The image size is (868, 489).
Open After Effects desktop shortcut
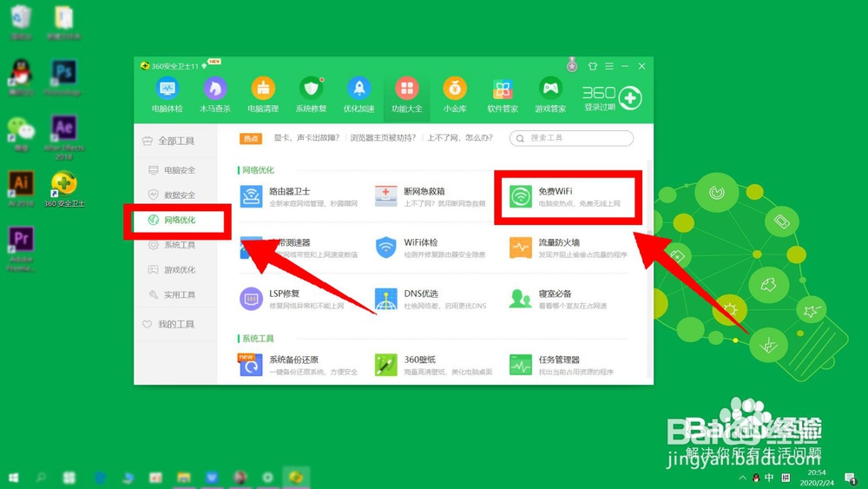(x=64, y=138)
